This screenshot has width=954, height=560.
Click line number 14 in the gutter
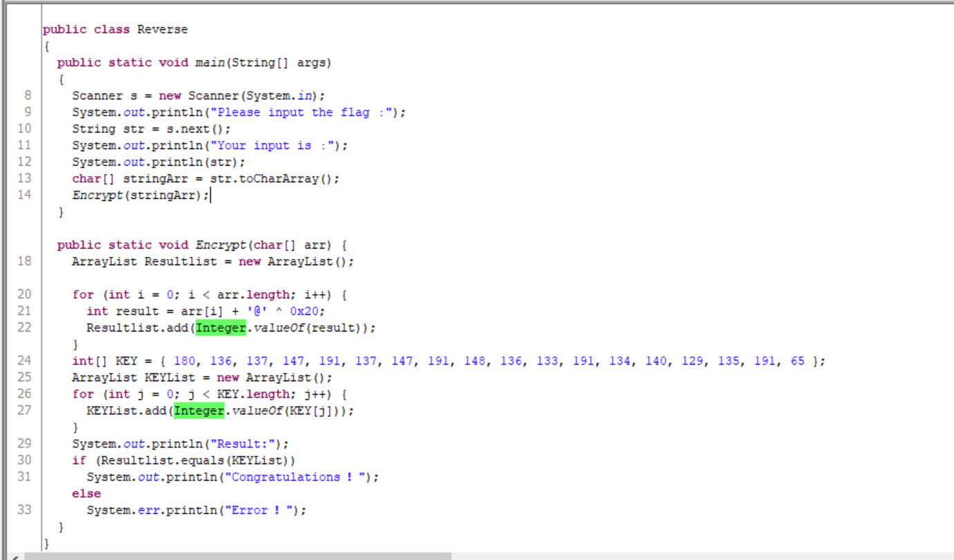24,195
